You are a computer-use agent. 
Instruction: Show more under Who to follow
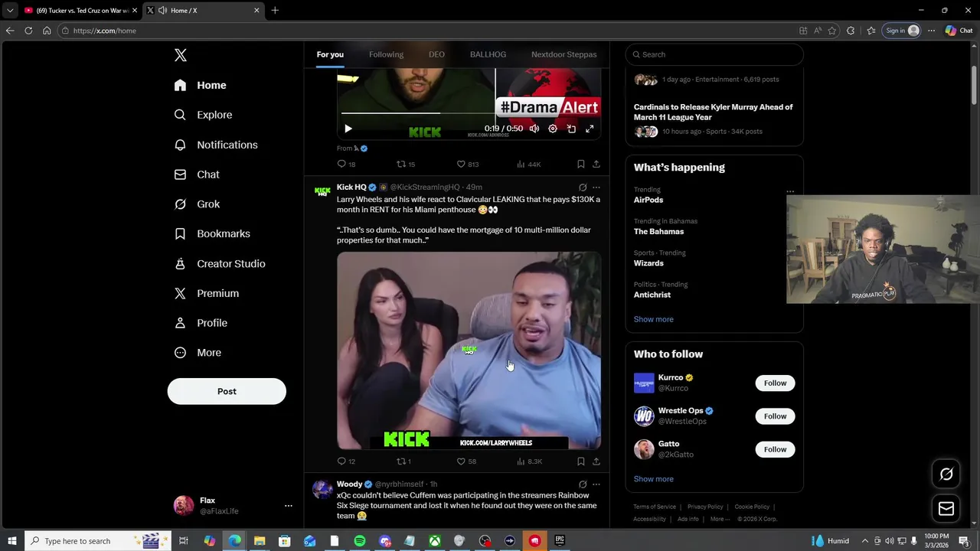tap(654, 479)
